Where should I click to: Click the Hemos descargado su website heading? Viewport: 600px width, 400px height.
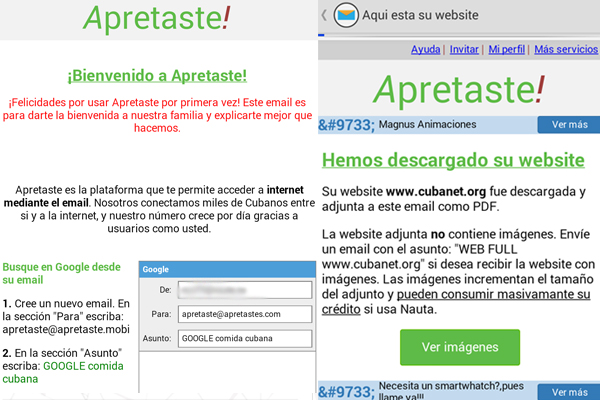[453, 160]
